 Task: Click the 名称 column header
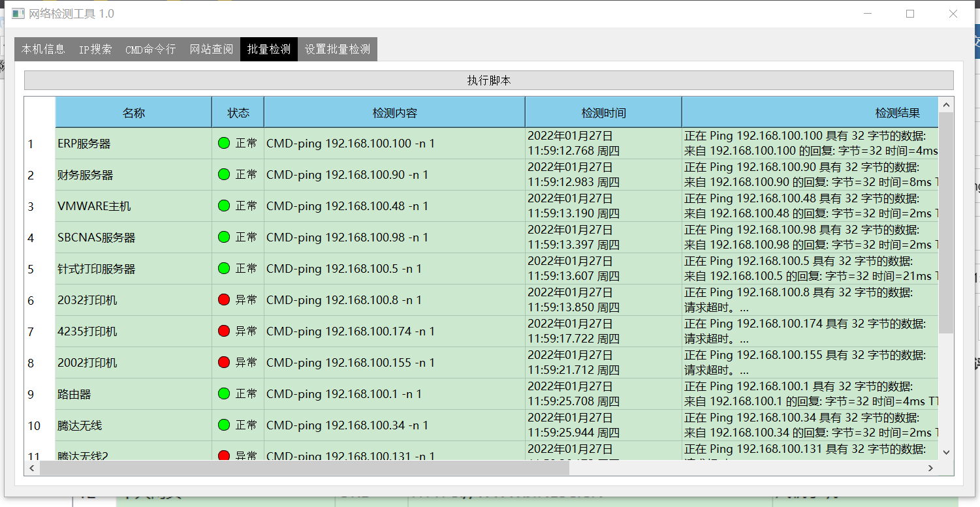pyautogui.click(x=134, y=112)
